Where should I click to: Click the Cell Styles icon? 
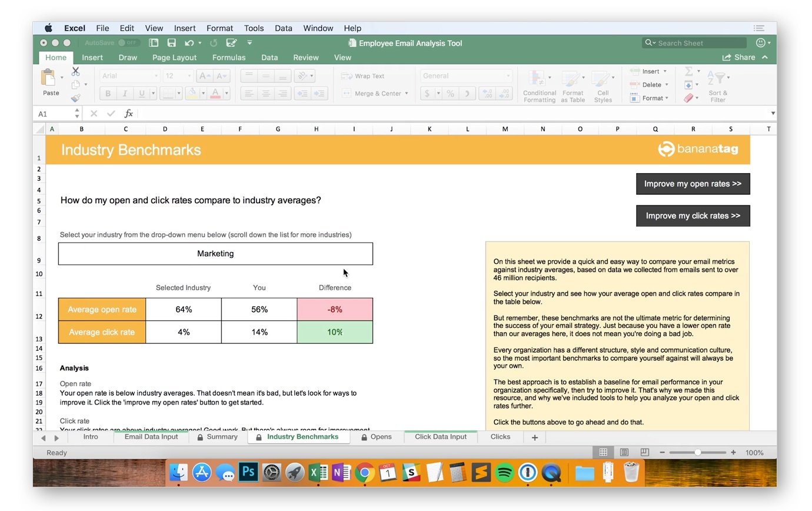[601, 79]
